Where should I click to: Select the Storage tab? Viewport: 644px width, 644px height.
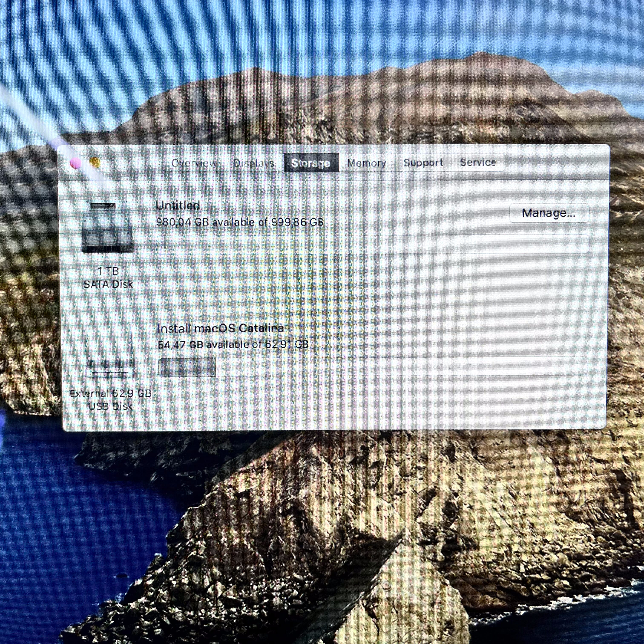tap(311, 163)
